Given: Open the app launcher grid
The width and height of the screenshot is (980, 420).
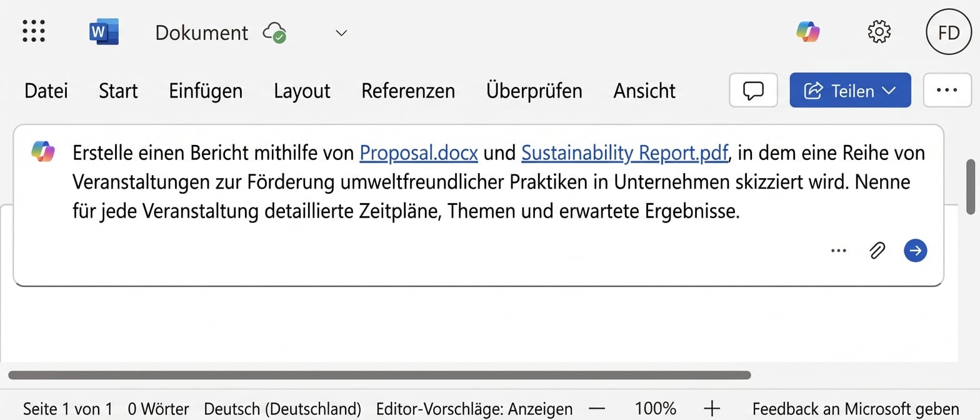Looking at the screenshot, I should 34,31.
